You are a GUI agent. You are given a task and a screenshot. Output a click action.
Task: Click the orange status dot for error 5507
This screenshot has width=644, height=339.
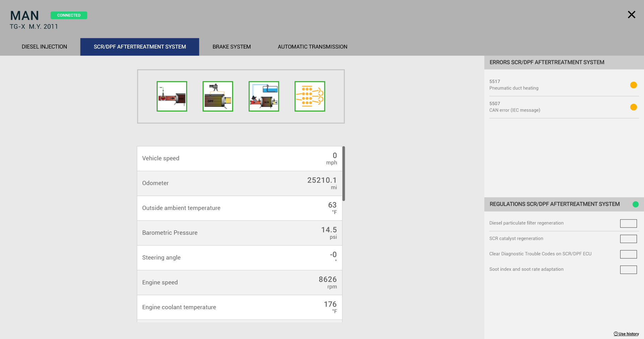(x=634, y=107)
